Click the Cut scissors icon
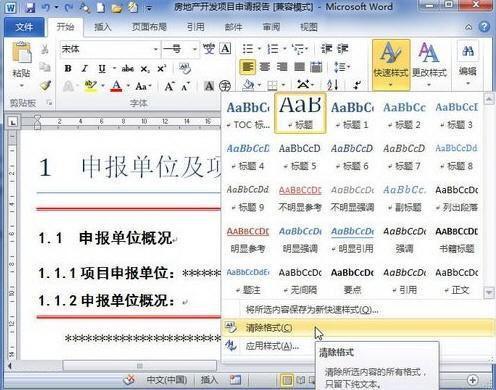Image resolution: width=496 pixels, height=390 pixels. (x=44, y=50)
